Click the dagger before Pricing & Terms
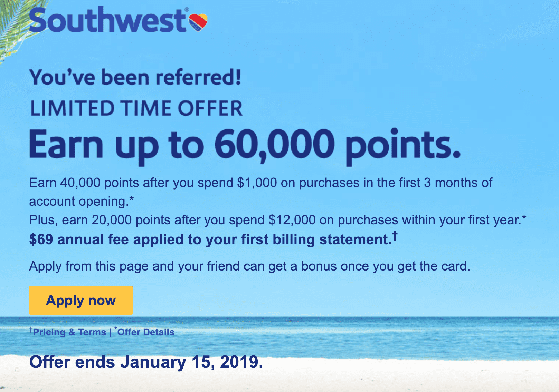Screen dimensions: 559x392 [31, 330]
